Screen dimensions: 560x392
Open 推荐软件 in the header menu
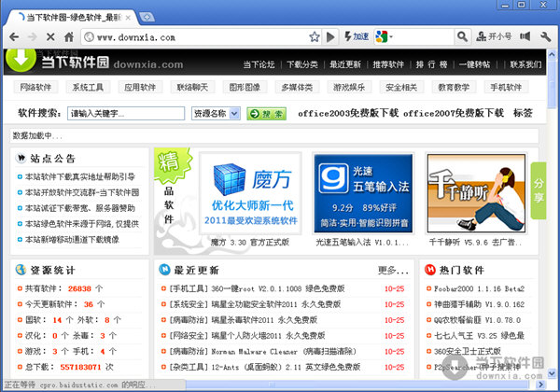tap(388, 64)
